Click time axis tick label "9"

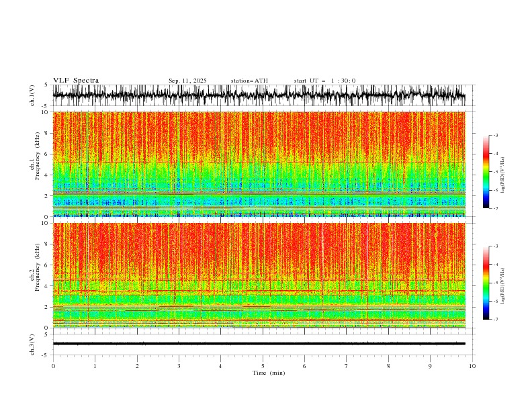(x=430, y=366)
